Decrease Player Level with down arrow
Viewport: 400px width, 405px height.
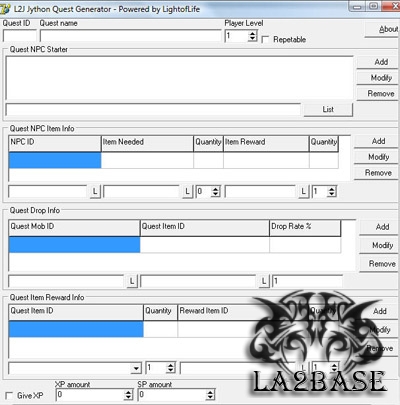click(253, 39)
